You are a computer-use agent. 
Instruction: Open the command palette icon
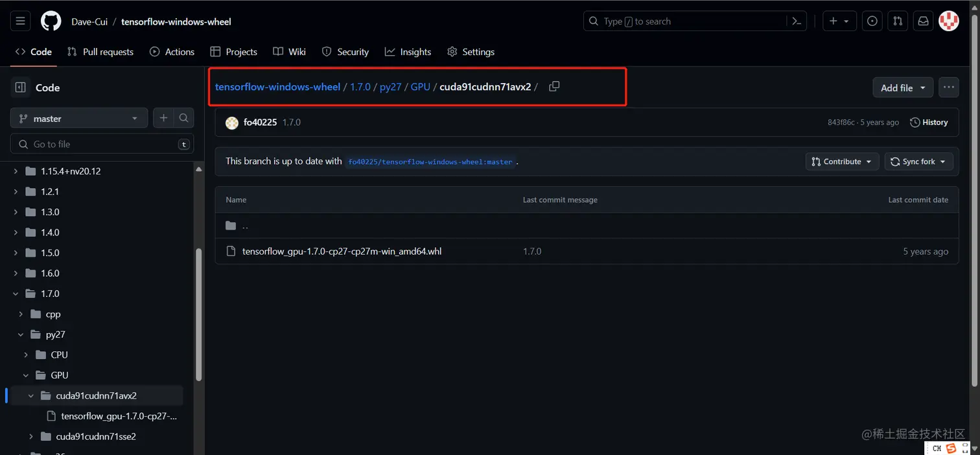coord(797,21)
